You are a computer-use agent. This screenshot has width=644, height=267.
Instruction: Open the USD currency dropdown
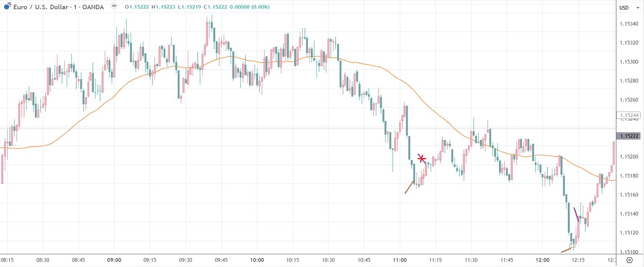pyautogui.click(x=629, y=8)
